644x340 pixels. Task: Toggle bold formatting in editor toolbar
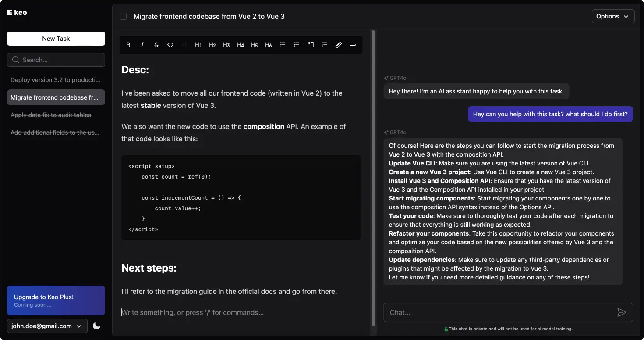(128, 45)
